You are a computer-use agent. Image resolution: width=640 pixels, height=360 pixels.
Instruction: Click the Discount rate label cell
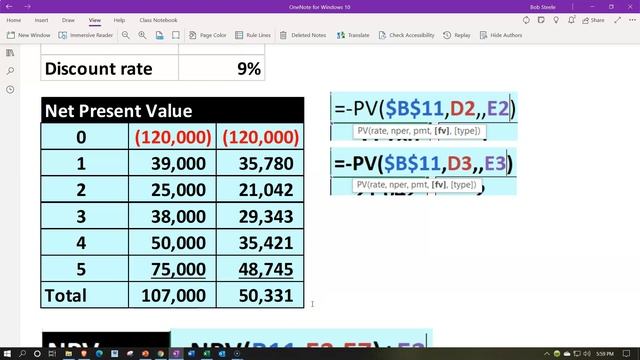[x=109, y=68]
